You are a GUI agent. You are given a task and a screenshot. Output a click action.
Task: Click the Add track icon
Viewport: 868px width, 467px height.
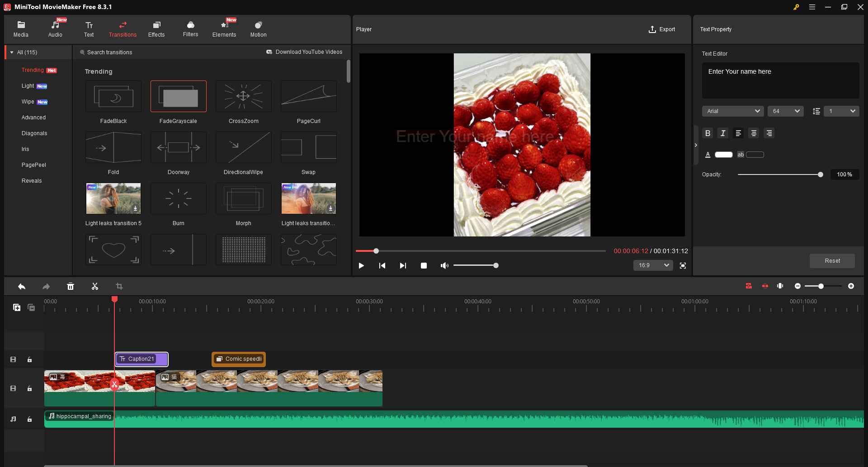point(17,307)
